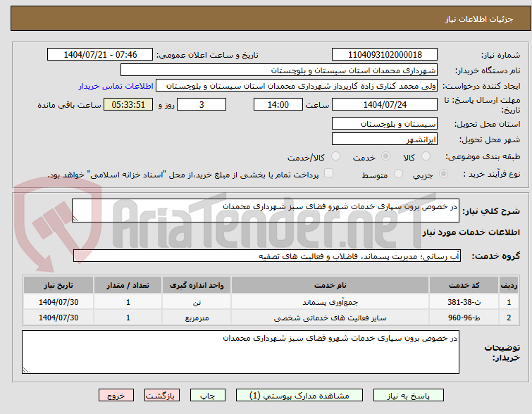Image resolution: width=532 pixels, height=414 pixels.
Task: Click the ساعت باقی مانده label
Action: [x=69, y=105]
